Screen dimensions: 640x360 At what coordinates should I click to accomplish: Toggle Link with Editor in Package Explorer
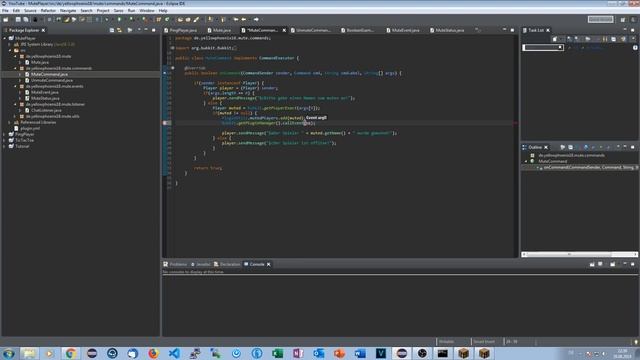coord(119,30)
